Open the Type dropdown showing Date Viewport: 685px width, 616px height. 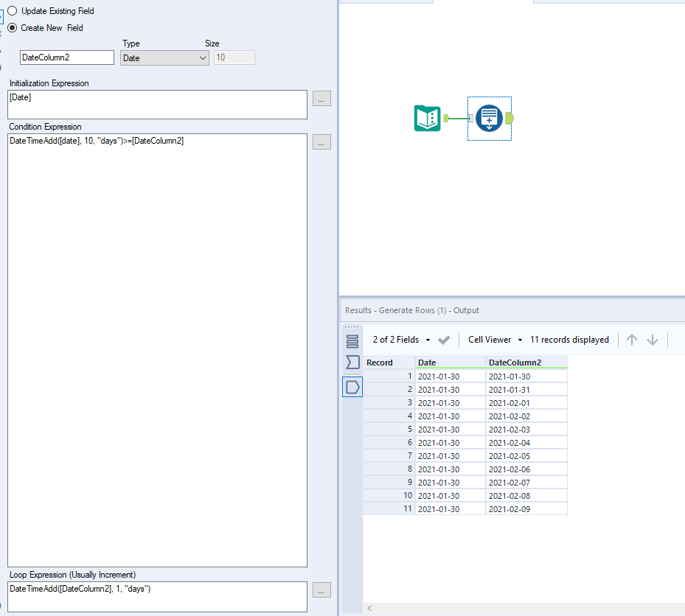point(164,57)
